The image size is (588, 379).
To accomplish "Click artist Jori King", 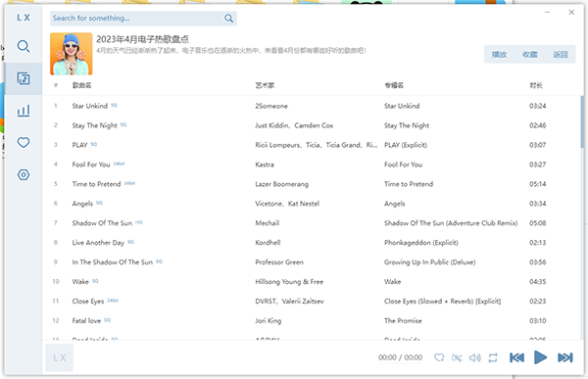I will (x=269, y=320).
